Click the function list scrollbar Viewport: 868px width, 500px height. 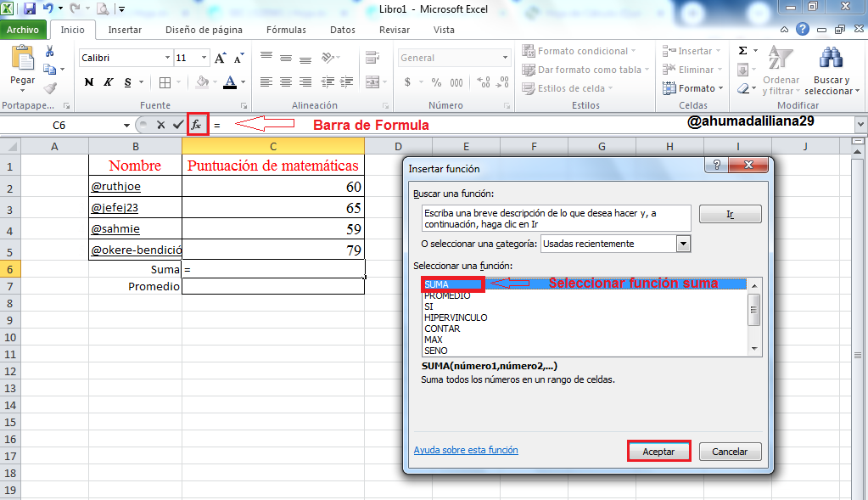point(753,317)
